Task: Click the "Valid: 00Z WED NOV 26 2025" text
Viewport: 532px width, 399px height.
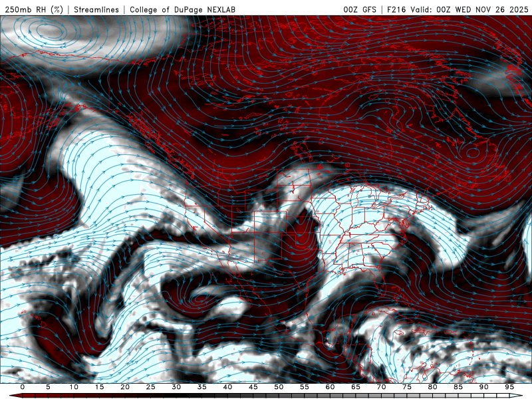Action: (469, 9)
